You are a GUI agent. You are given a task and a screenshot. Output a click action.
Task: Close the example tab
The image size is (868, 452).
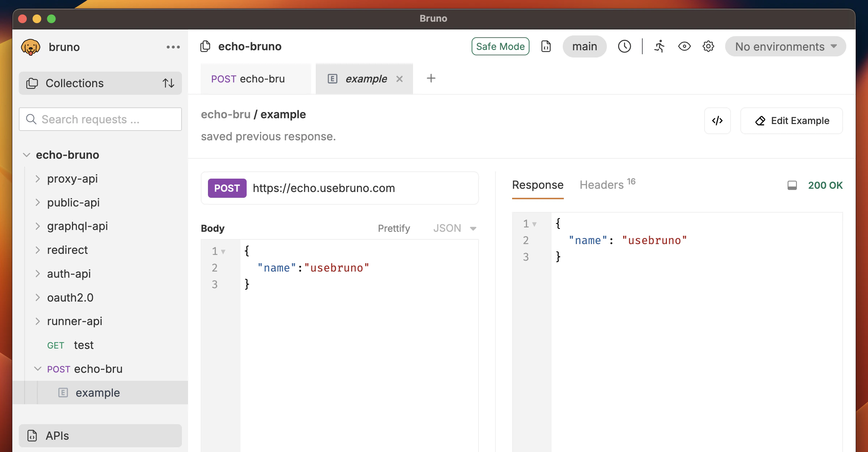click(399, 79)
